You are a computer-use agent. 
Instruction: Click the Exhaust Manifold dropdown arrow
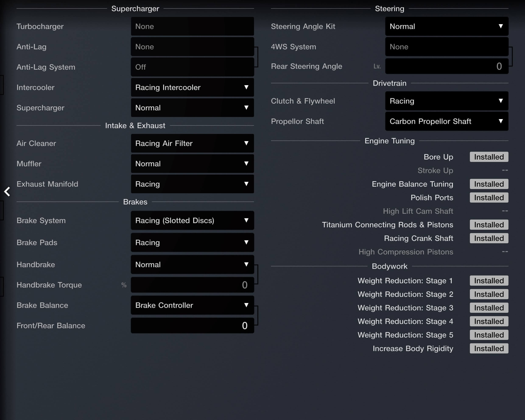[246, 184]
